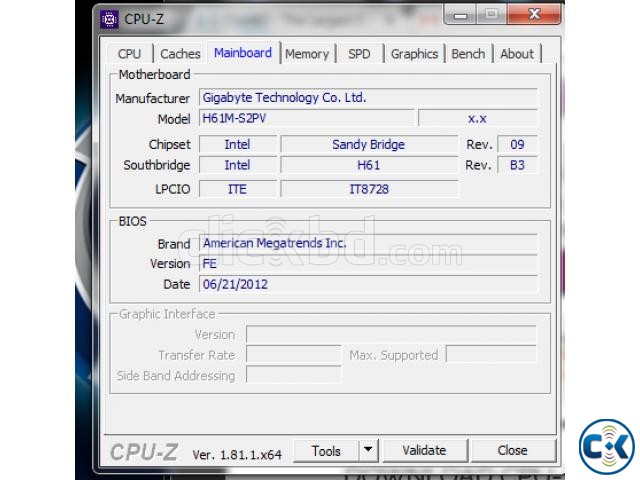Click the Max. Supported field

click(x=491, y=354)
